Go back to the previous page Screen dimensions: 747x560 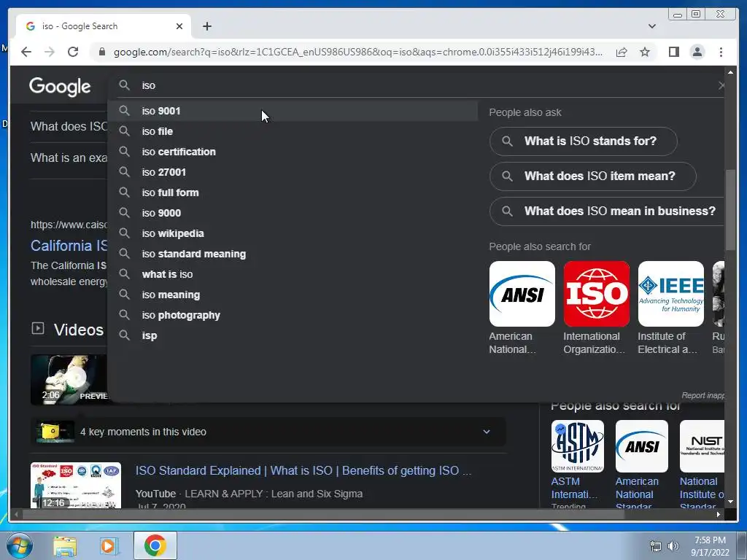26,52
